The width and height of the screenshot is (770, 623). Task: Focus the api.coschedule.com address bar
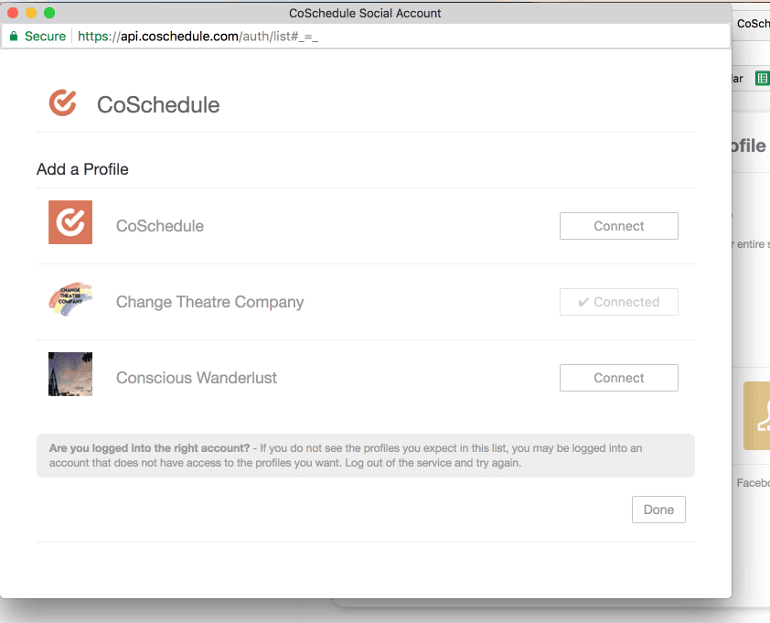(400, 36)
